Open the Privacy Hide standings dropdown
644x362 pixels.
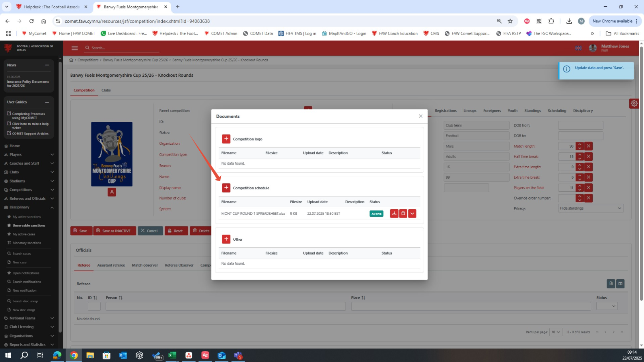pos(591,208)
